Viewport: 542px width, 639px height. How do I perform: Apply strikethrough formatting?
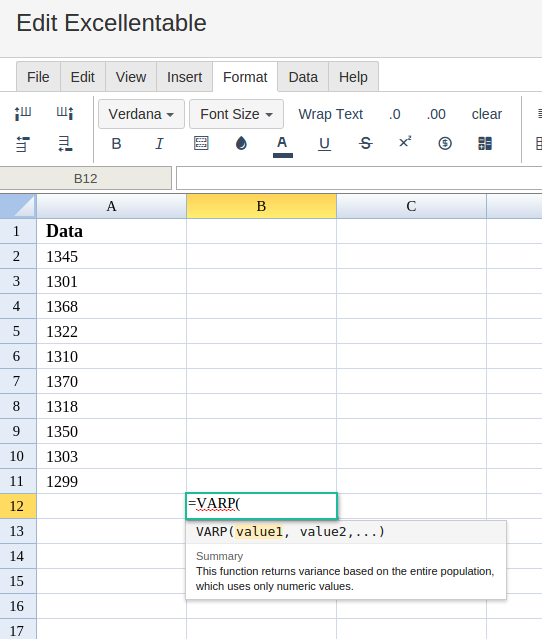click(x=366, y=143)
